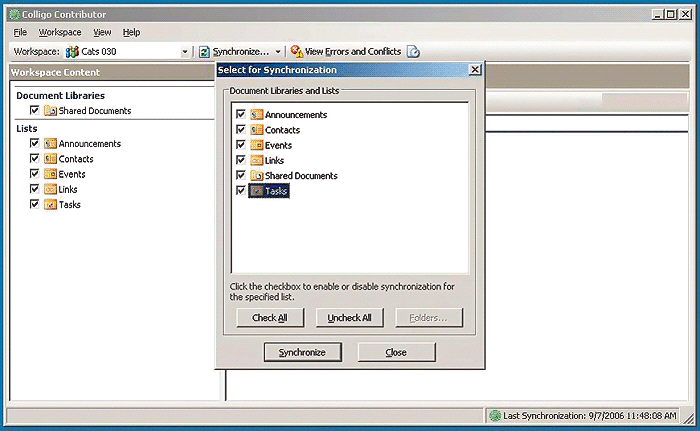Image resolution: width=700 pixels, height=431 pixels.
Task: Uncheck Tasks in the synchronization dialog
Action: [241, 190]
